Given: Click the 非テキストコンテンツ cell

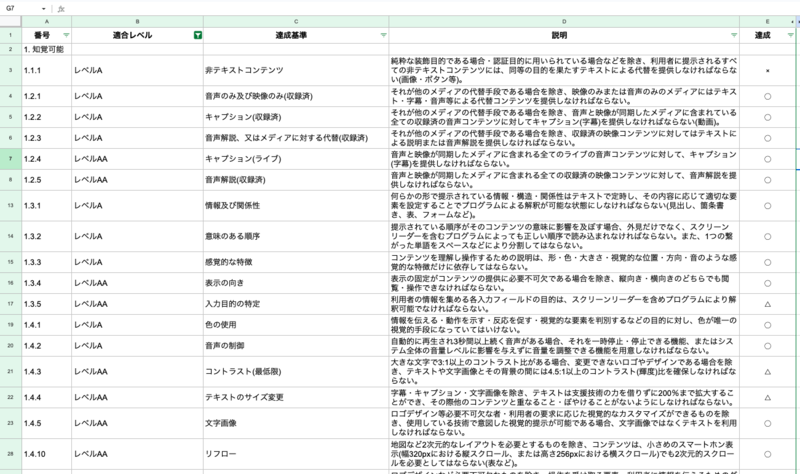Looking at the screenshot, I should point(296,70).
